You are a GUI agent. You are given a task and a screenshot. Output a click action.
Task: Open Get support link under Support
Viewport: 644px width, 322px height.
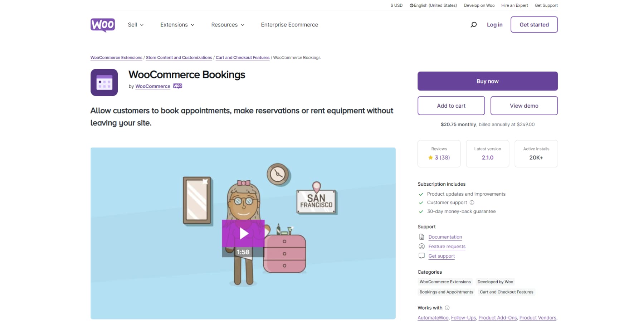click(x=441, y=256)
